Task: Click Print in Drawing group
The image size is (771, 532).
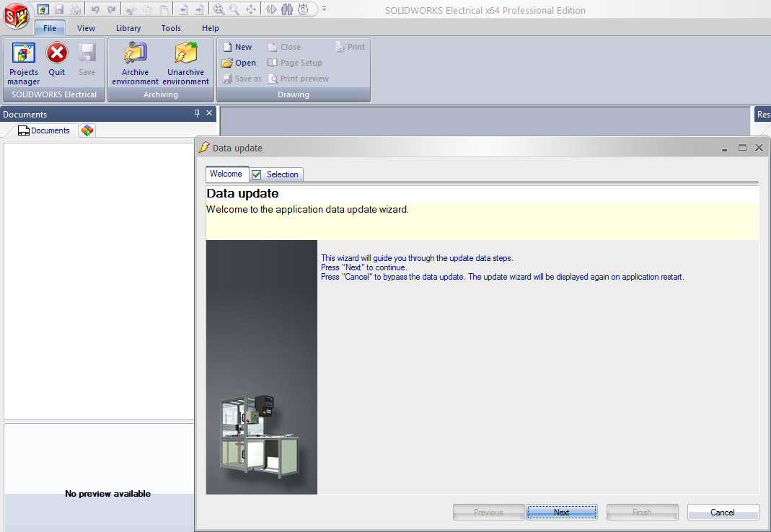Action: click(350, 47)
